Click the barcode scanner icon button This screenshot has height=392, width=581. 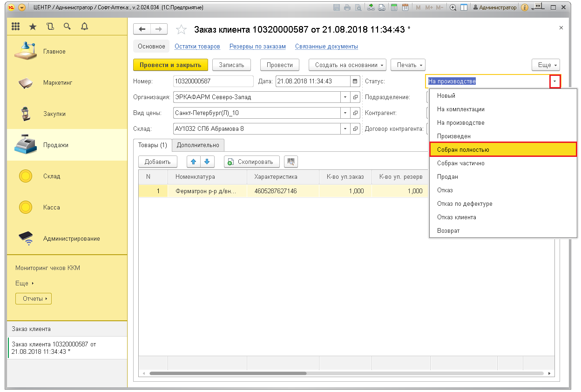point(290,162)
